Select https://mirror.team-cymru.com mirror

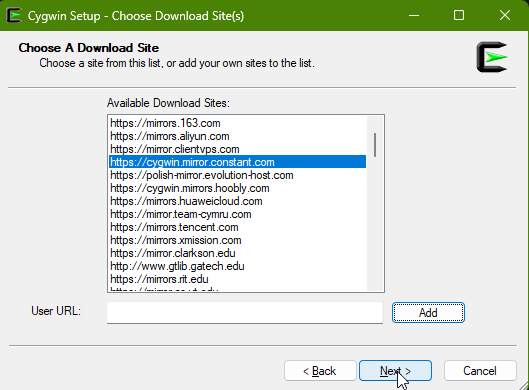238,214
